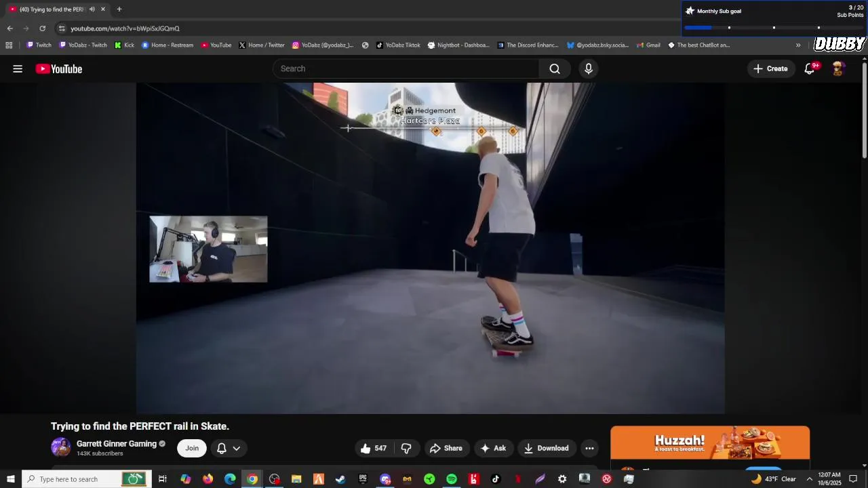Open Spotify from the taskbar
The image size is (868, 488).
click(x=452, y=479)
